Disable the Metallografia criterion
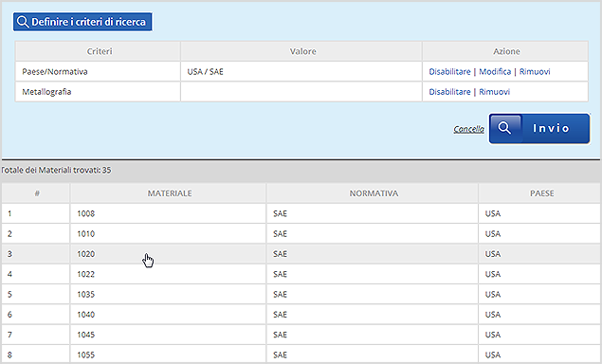 click(x=449, y=92)
